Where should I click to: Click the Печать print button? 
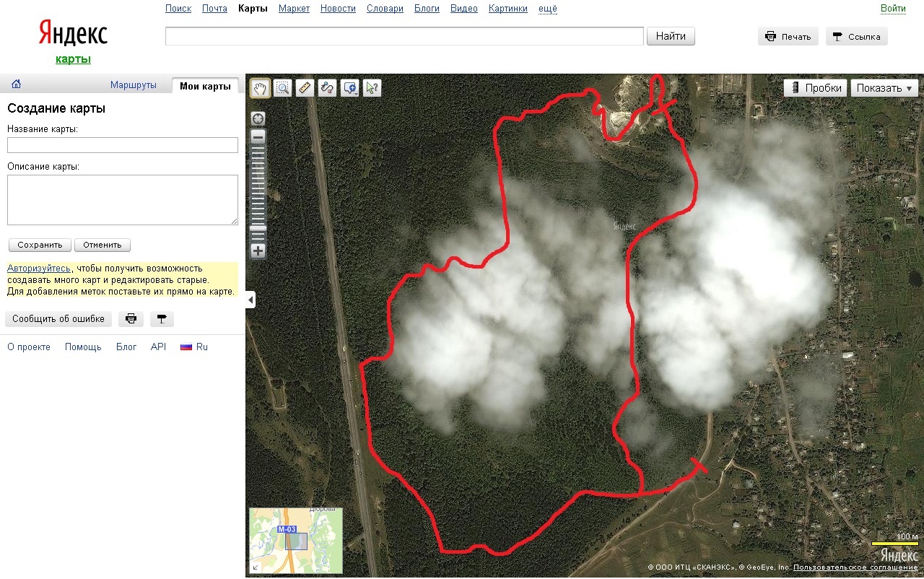click(x=788, y=37)
